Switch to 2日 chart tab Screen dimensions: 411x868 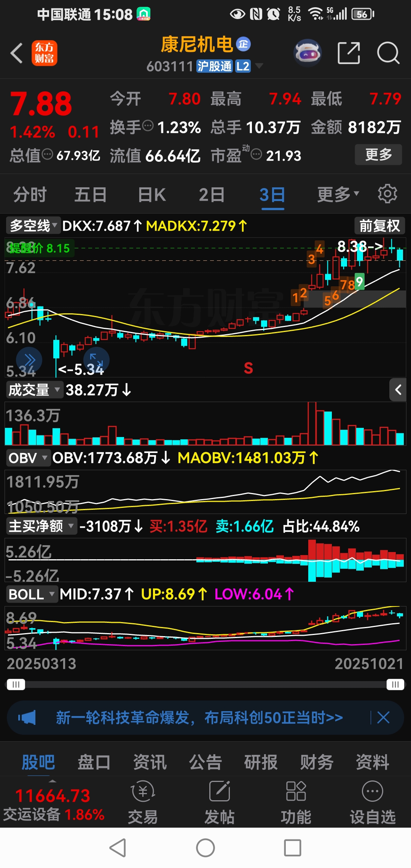point(212,194)
